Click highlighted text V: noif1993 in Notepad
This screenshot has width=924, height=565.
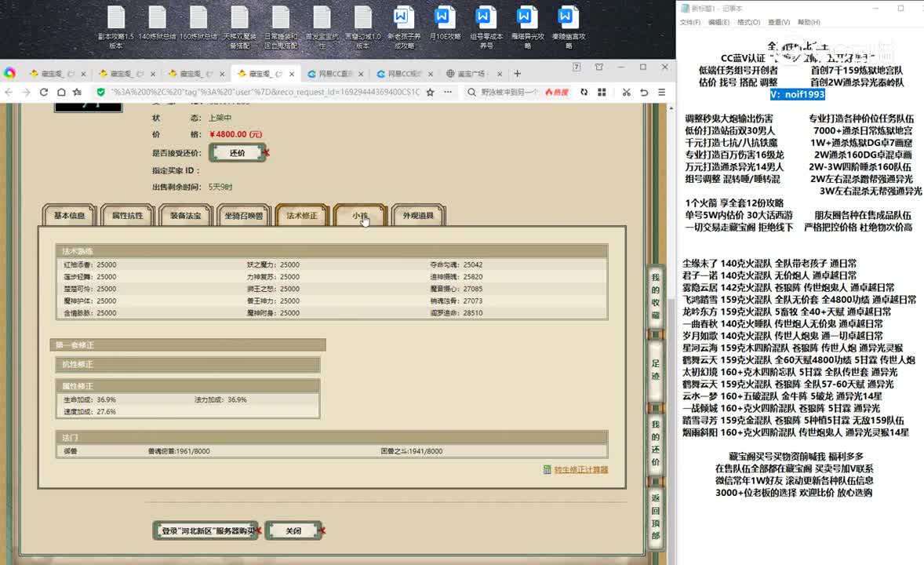tap(797, 94)
